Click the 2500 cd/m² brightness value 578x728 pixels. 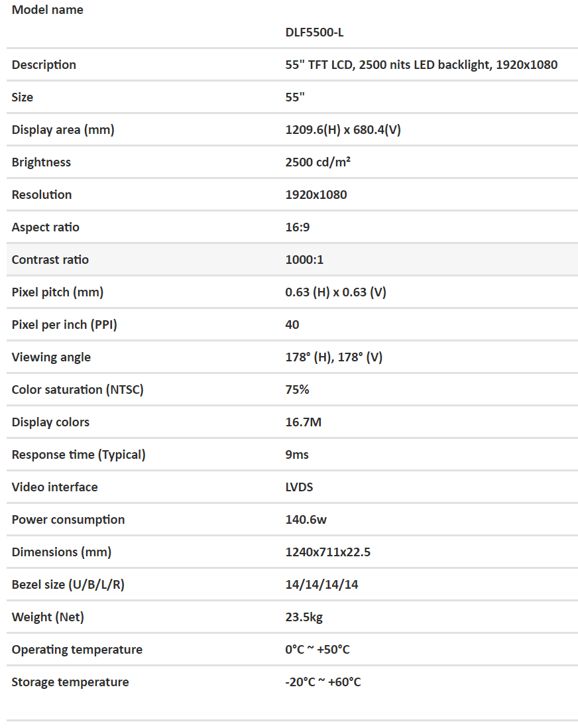click(318, 162)
